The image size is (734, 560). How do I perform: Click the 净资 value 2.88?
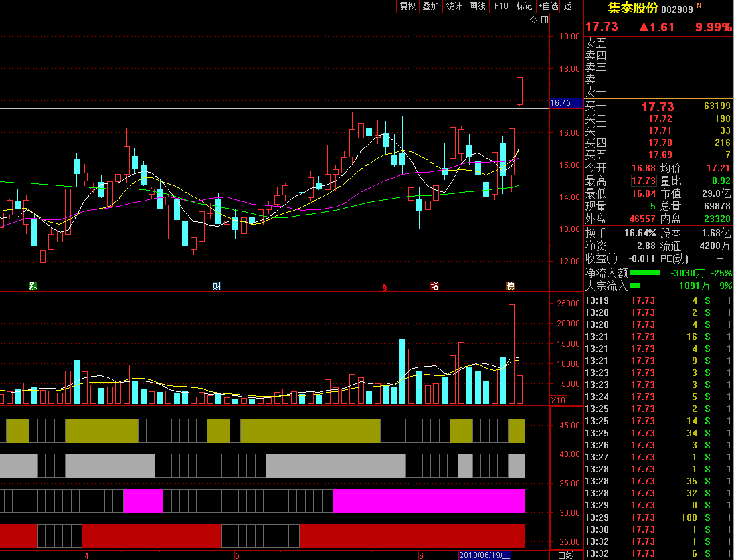tap(646, 246)
